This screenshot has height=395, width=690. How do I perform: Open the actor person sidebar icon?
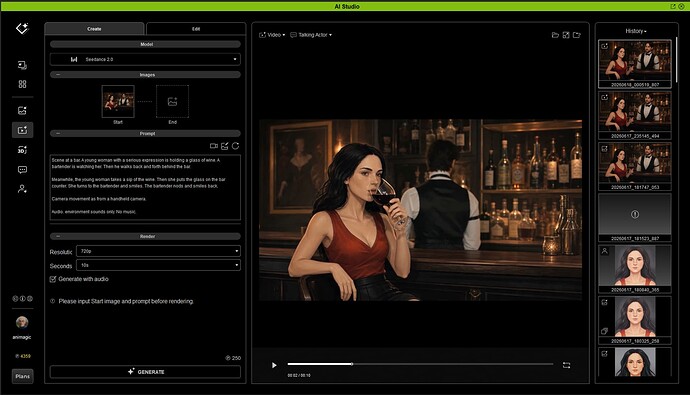[22, 189]
